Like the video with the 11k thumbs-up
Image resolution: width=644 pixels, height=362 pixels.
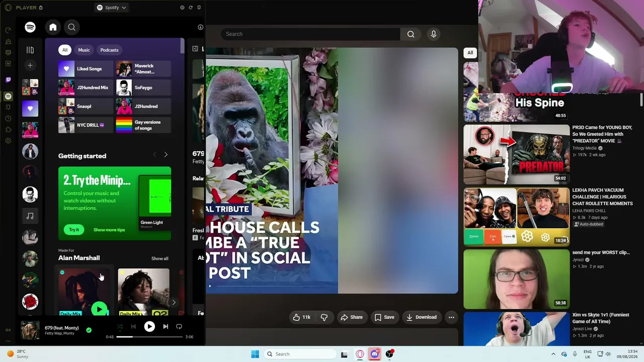click(302, 317)
